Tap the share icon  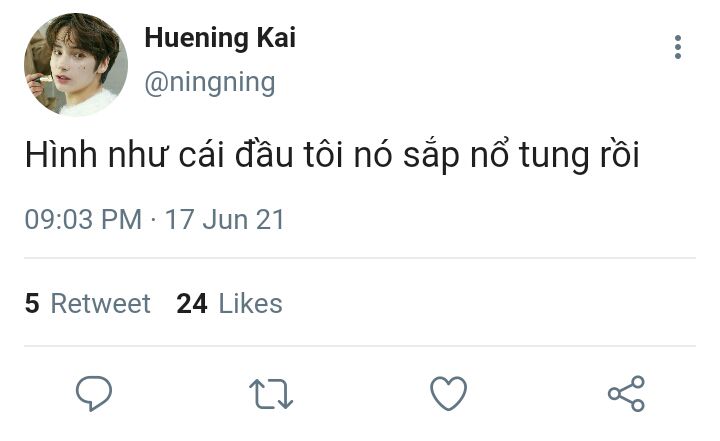(626, 393)
